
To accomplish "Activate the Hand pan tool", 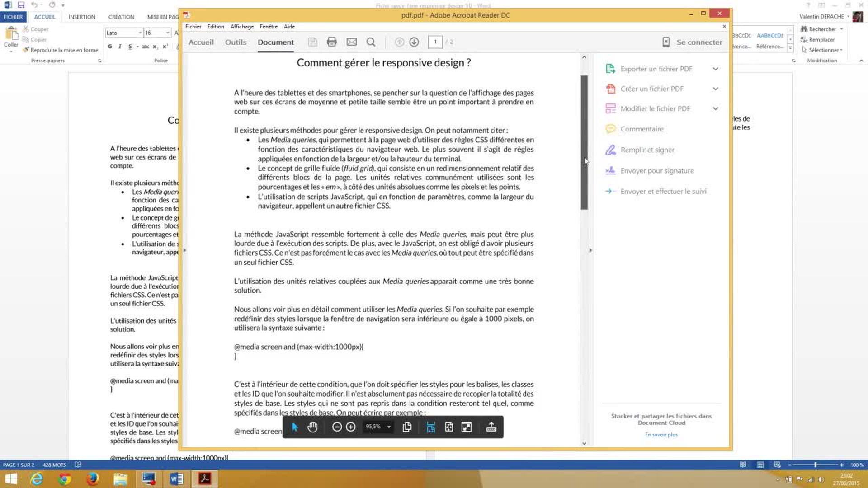I will tap(312, 427).
